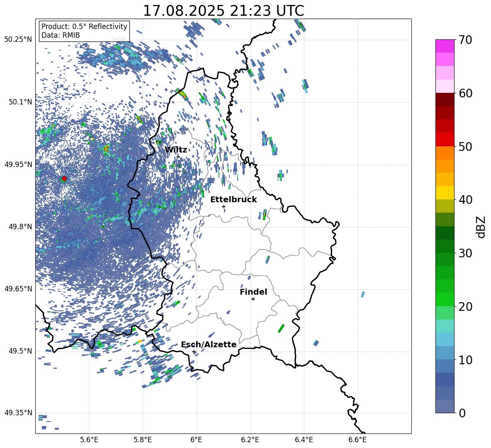Click the colorbar tick value 30
This screenshot has height=448, width=491.
pyautogui.click(x=465, y=253)
